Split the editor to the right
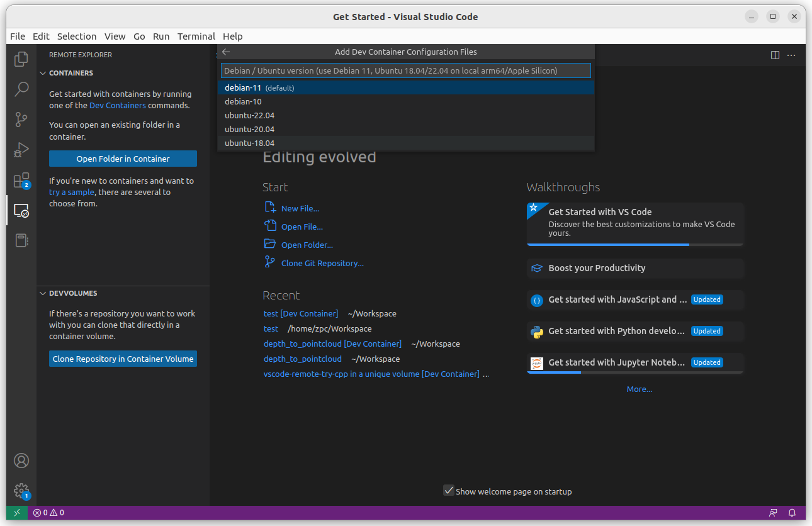This screenshot has width=812, height=526. point(775,55)
